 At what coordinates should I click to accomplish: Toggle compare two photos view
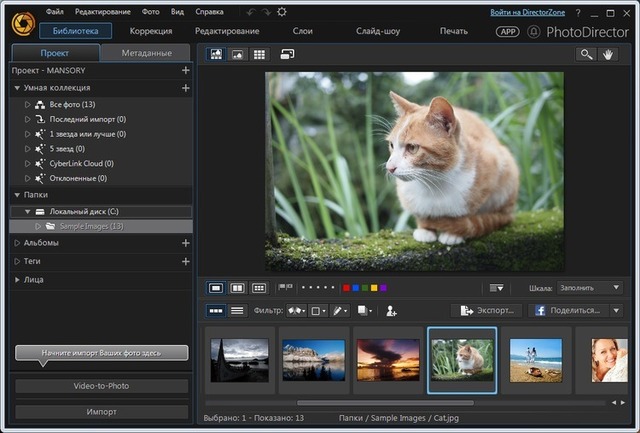238,288
